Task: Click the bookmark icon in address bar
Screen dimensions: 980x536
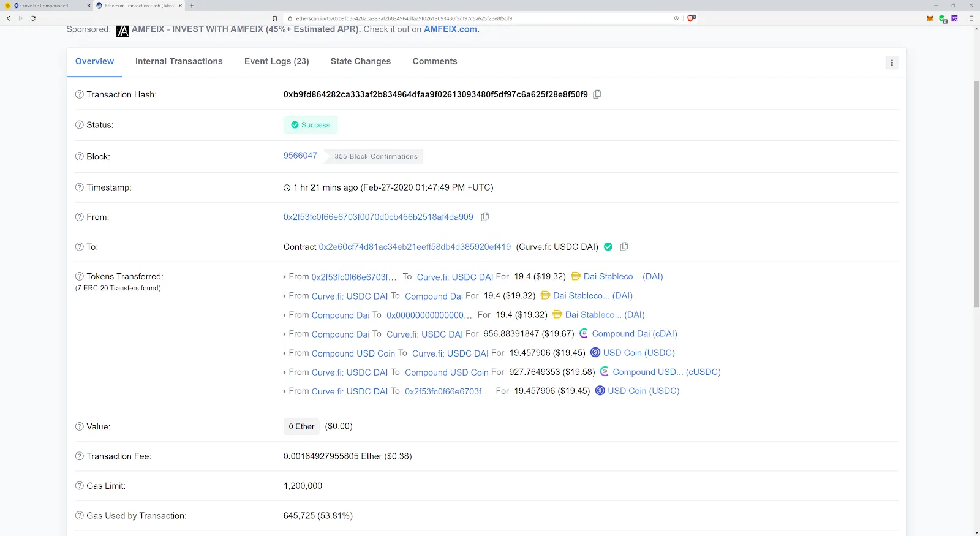Action: 274,18
